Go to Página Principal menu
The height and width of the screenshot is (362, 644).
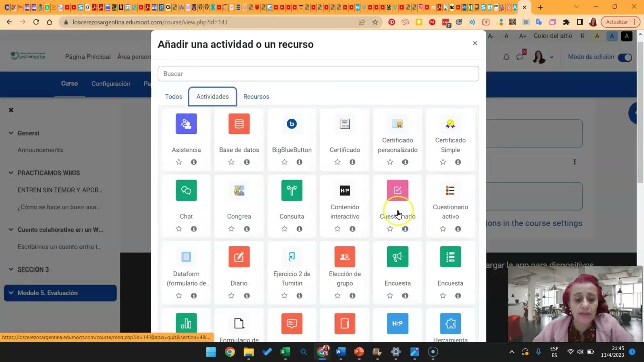pos(88,57)
